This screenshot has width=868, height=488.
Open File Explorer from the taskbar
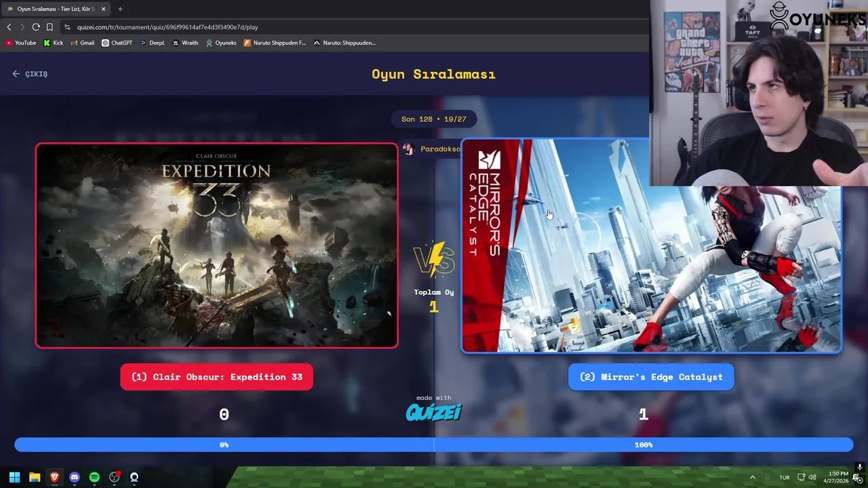click(x=35, y=477)
